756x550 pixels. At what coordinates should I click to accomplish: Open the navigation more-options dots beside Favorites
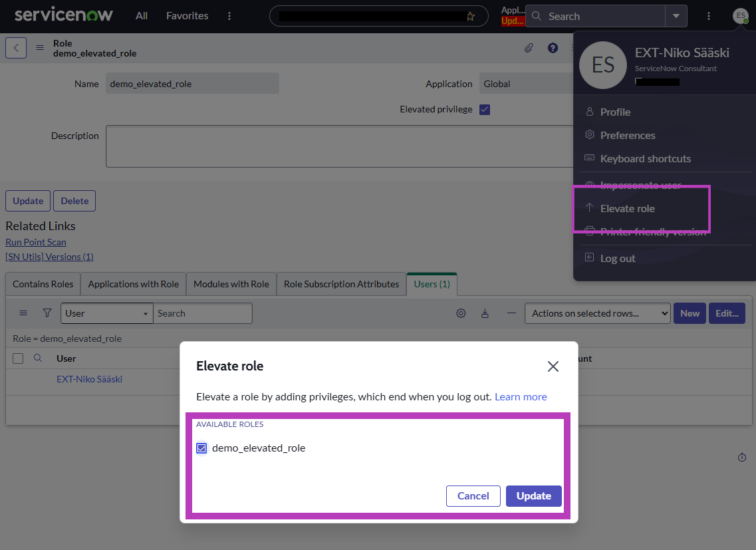pyautogui.click(x=229, y=16)
